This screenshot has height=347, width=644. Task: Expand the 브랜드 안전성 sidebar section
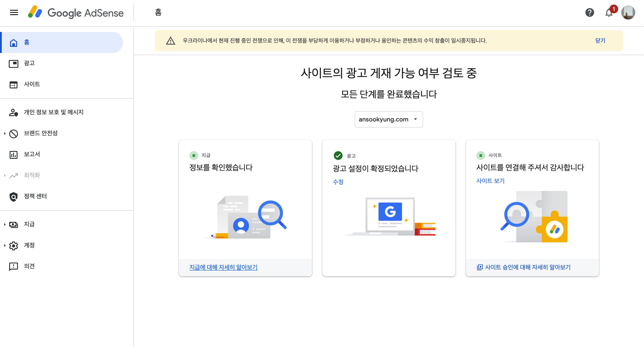[5, 133]
